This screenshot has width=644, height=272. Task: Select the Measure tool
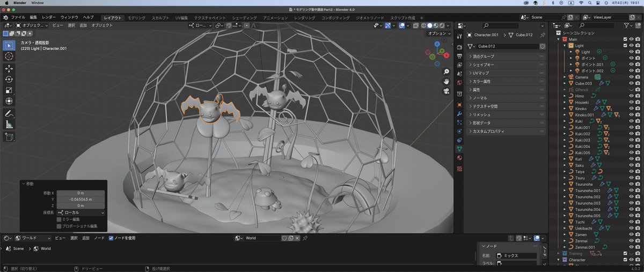9,125
